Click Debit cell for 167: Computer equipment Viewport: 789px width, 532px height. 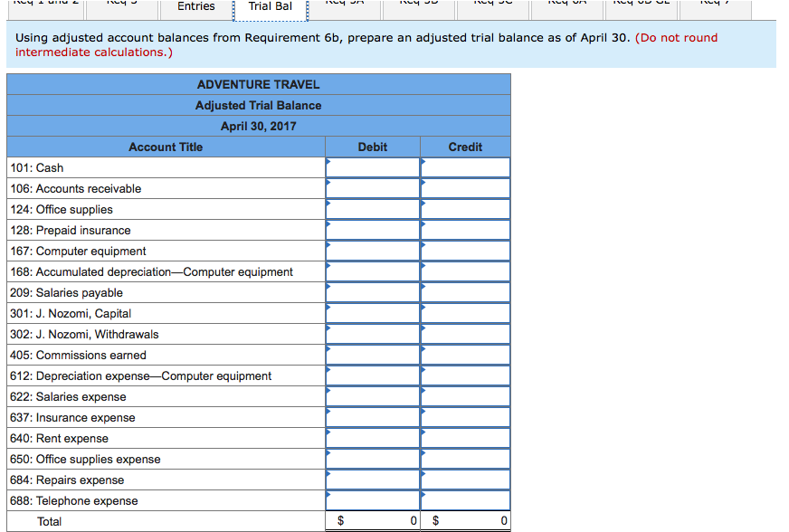373,251
